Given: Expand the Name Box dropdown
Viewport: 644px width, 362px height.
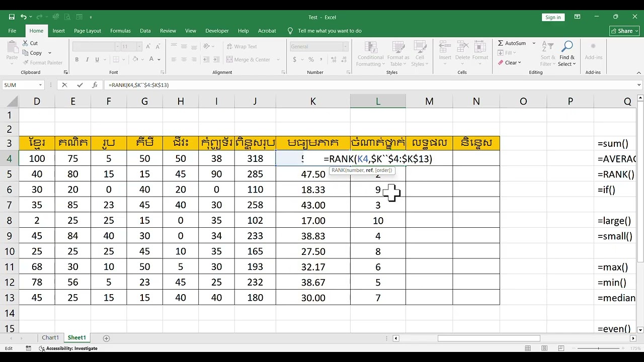Looking at the screenshot, I should click(41, 85).
